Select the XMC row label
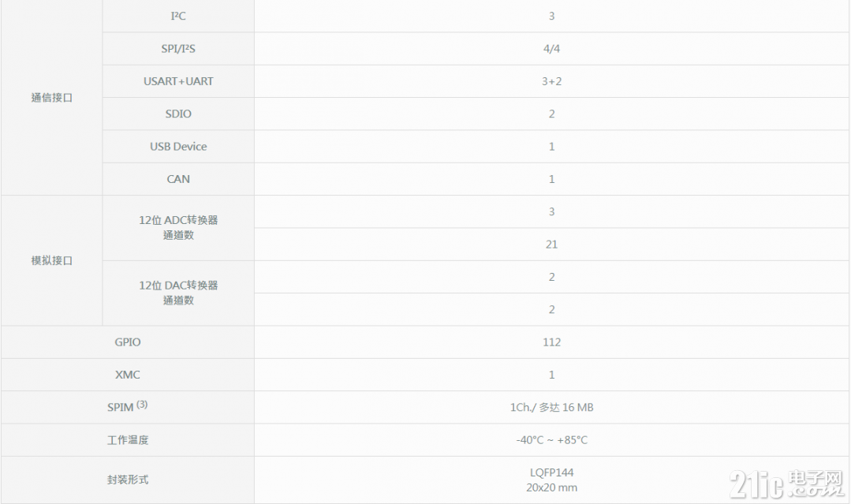This screenshot has height=504, width=851. tap(128, 375)
